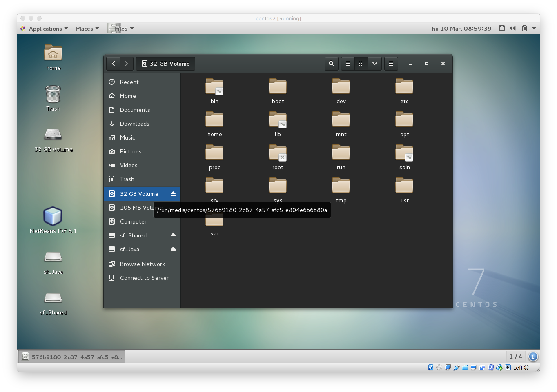
Task: Eject sf_Java from the sidebar
Action: [x=173, y=249]
